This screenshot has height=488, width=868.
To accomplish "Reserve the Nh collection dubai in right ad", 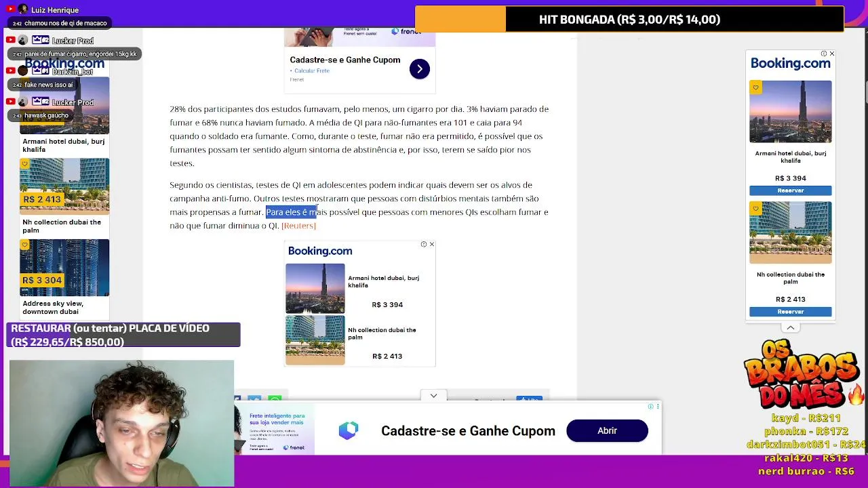I will 791,312.
